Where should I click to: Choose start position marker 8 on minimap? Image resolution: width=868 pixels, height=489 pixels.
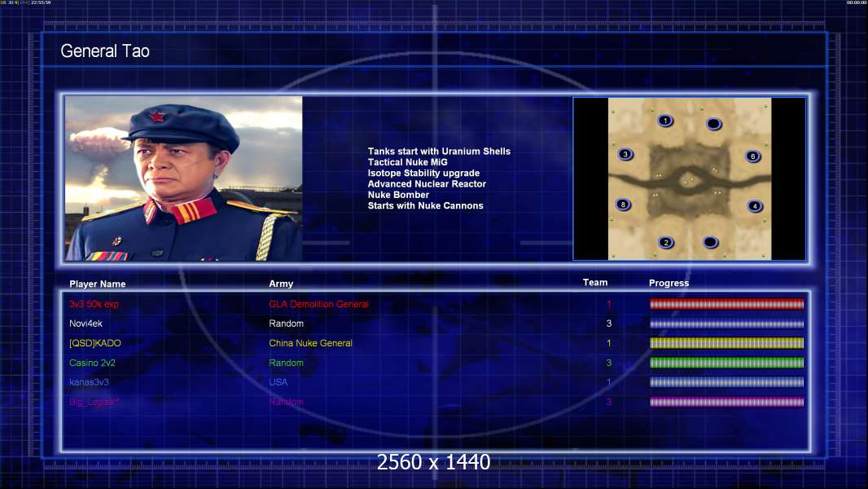pos(624,205)
